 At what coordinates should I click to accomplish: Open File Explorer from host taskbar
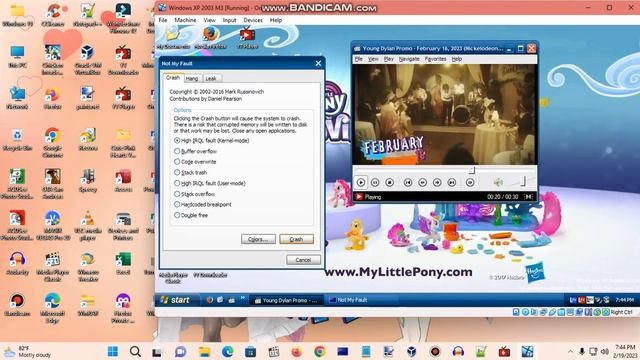point(204,351)
